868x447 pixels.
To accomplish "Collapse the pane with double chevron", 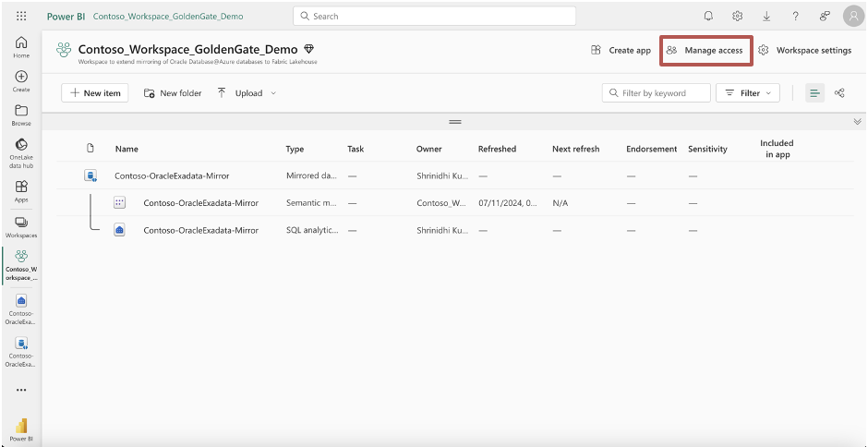I will point(857,122).
